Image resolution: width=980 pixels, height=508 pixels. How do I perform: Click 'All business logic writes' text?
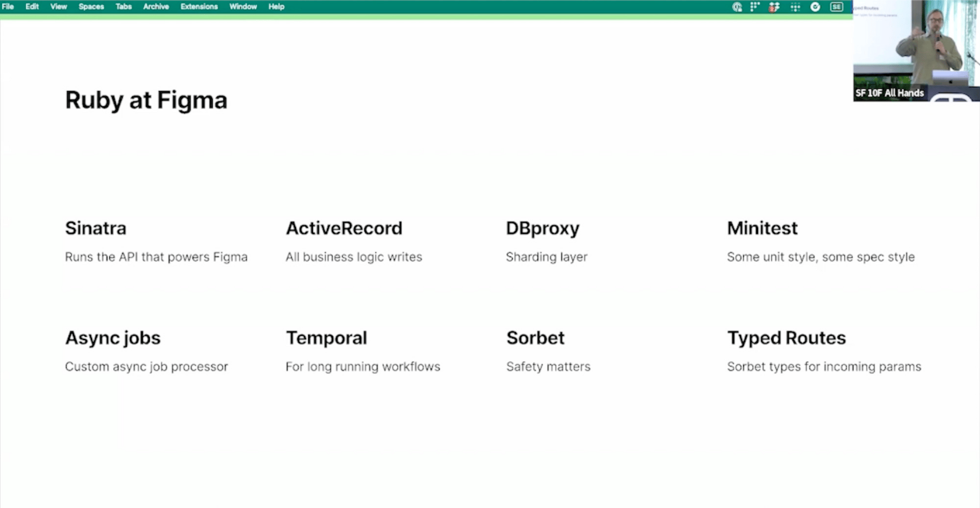tap(354, 257)
